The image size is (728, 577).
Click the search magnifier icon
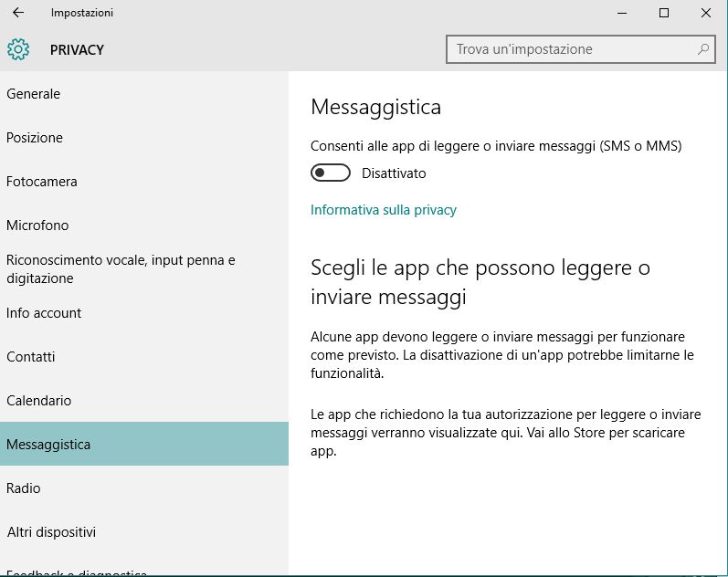[x=704, y=49]
